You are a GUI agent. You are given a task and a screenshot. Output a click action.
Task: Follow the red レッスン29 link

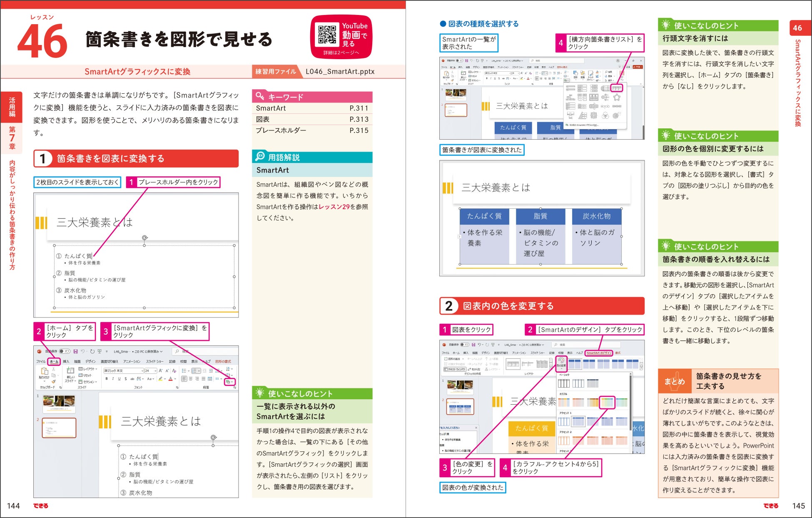click(334, 207)
